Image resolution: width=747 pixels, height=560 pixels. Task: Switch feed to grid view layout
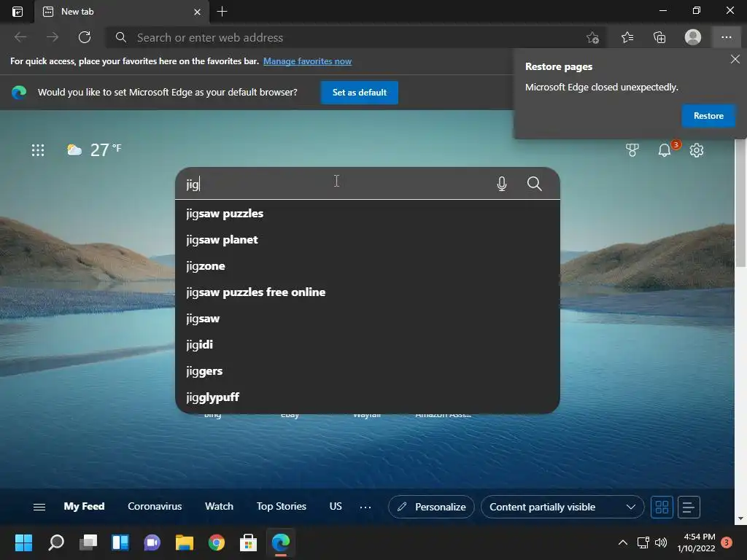[662, 507]
